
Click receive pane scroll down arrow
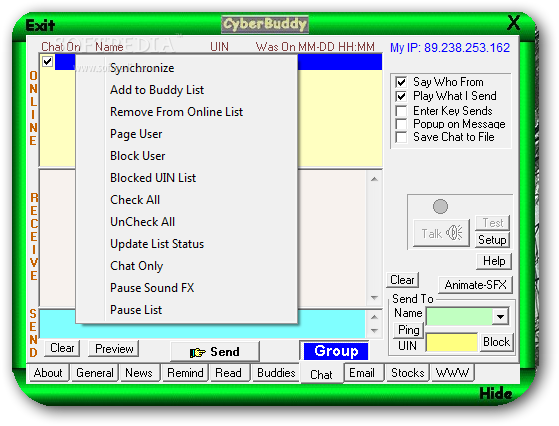tap(374, 298)
